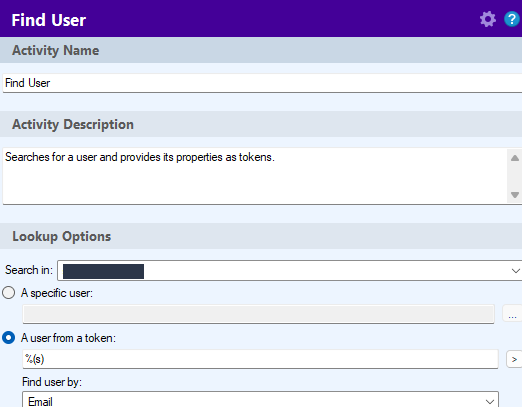Click description scrollbar up arrow
The height and width of the screenshot is (407, 522).
515,158
